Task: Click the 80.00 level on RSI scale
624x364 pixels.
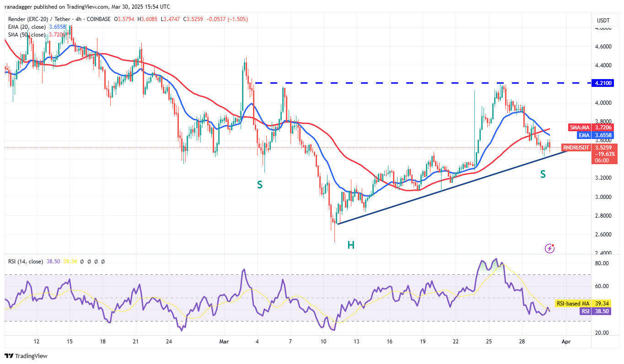Action: (x=602, y=263)
